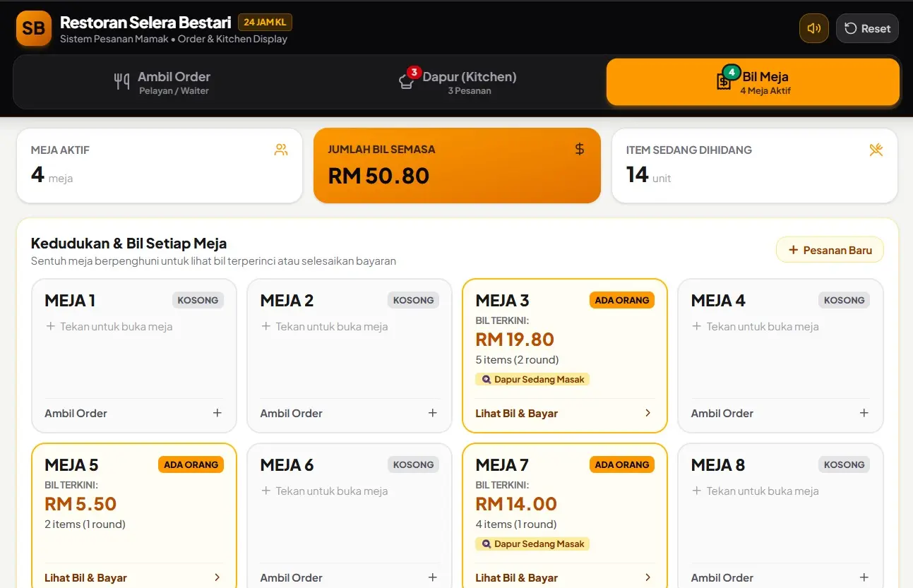
Task: Click the green 4 badge on Bil Meja
Action: [732, 72]
